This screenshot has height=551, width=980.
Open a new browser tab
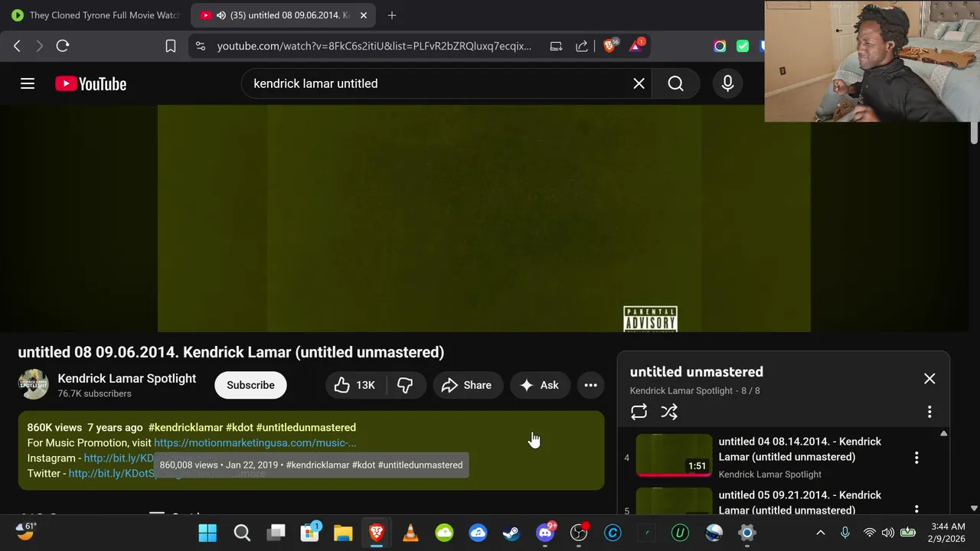coord(392,15)
